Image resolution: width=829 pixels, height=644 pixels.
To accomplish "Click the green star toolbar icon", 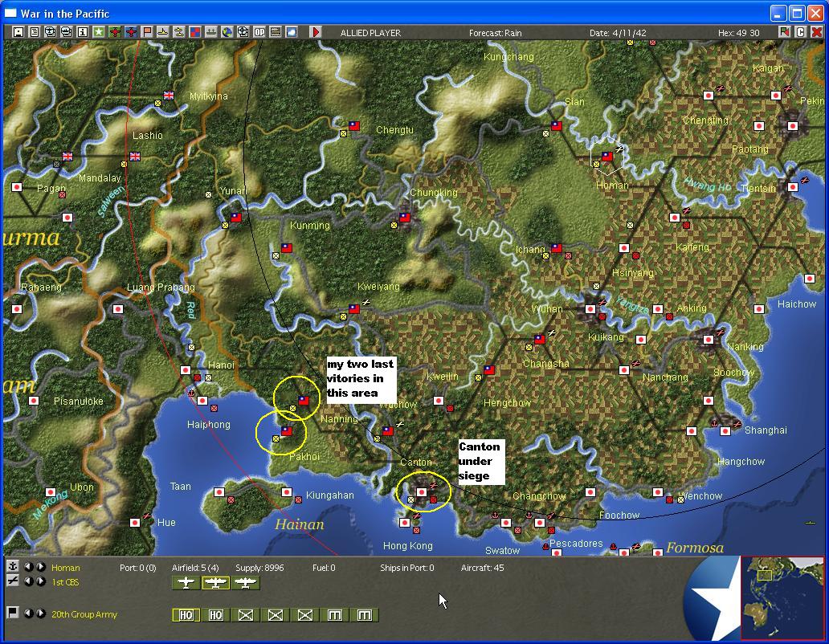I will click(x=98, y=32).
